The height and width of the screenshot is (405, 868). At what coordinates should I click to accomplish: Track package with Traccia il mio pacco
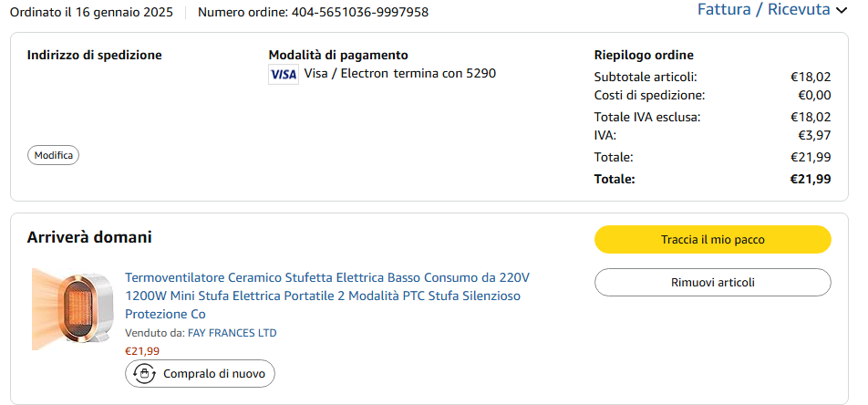(712, 240)
